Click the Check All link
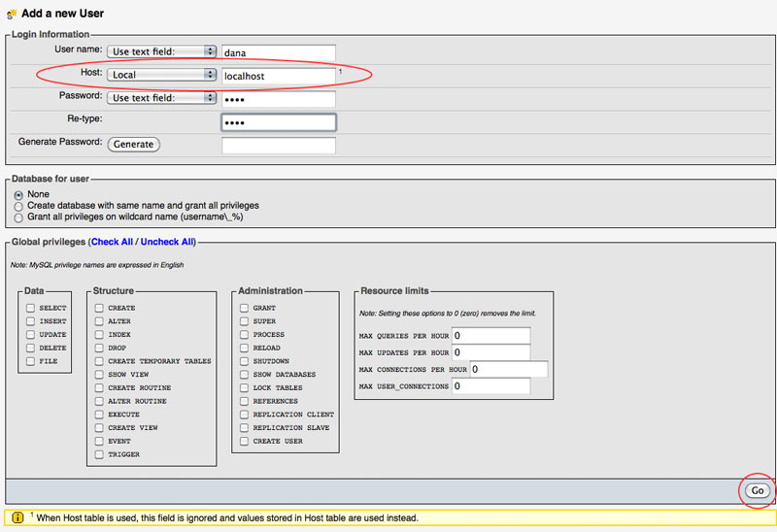Viewport: 777px width, 532px height. [x=111, y=242]
